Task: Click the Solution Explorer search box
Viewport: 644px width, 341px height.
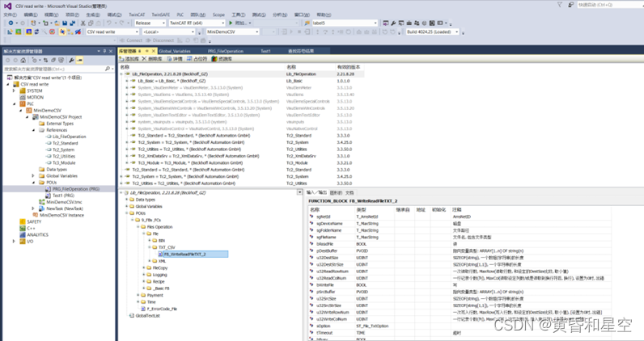Action: (x=59, y=69)
